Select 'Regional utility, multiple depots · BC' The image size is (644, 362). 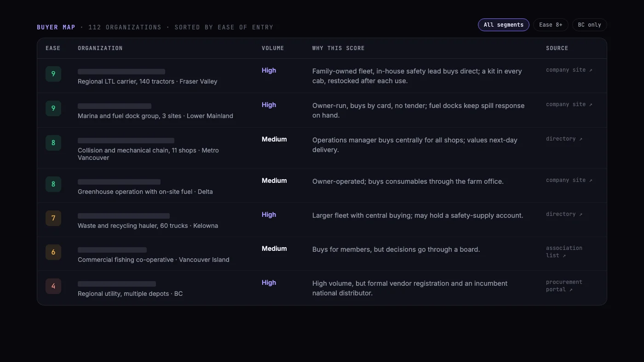pos(130,294)
